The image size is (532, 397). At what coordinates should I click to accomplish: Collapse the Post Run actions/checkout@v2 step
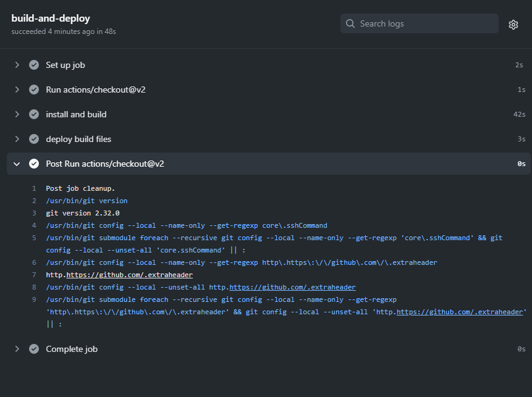tap(17, 164)
